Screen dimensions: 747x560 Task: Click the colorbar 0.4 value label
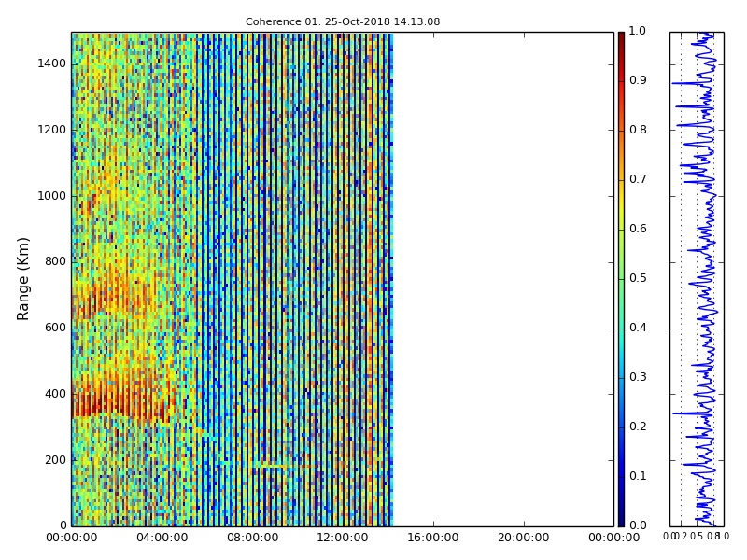[638, 329]
